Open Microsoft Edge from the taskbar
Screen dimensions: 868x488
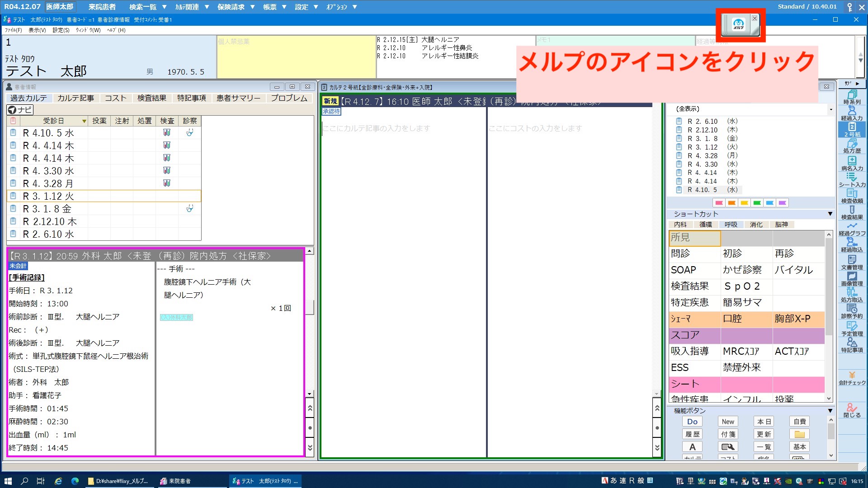pos(75,481)
